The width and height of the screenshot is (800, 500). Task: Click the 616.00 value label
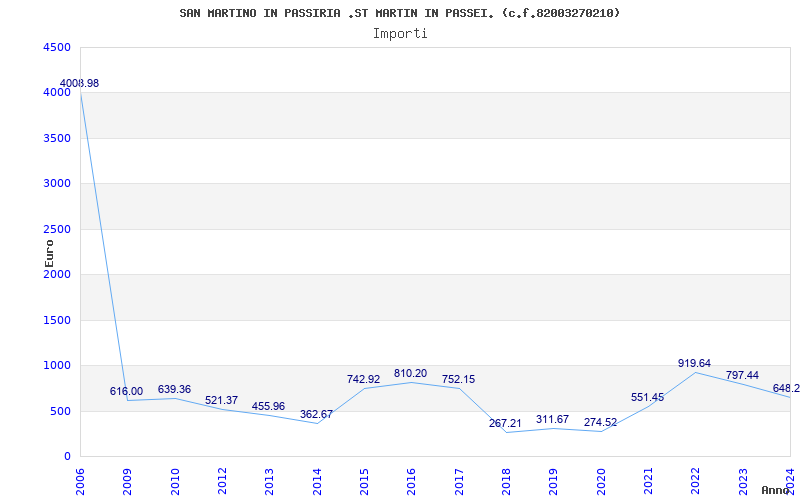tap(127, 391)
